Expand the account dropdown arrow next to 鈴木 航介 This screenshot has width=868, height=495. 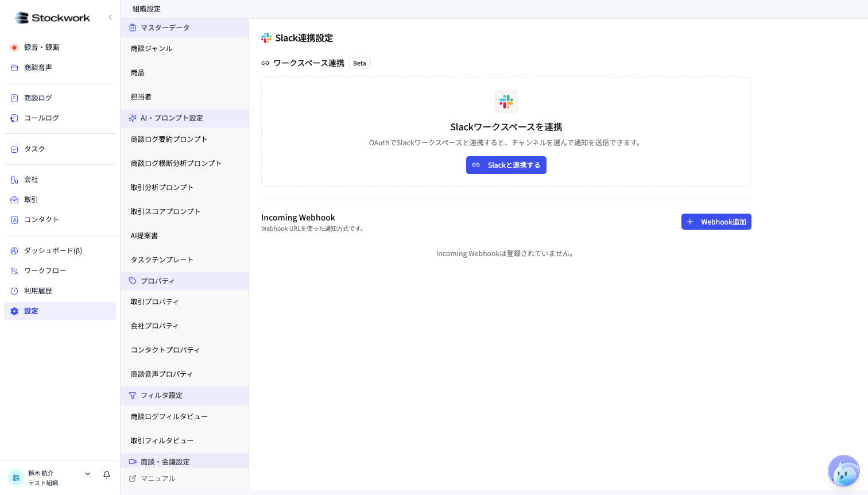point(88,474)
